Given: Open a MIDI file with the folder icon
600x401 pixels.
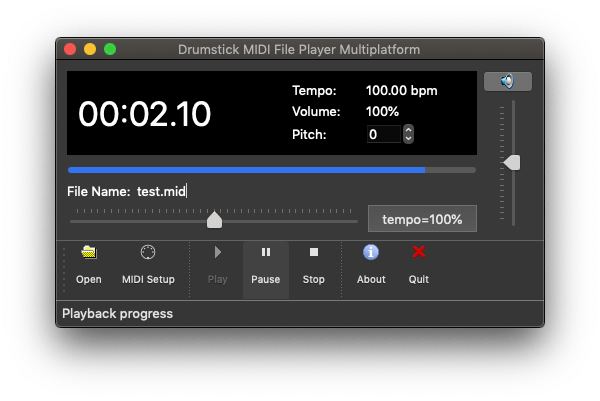Looking at the screenshot, I should 89,266.
